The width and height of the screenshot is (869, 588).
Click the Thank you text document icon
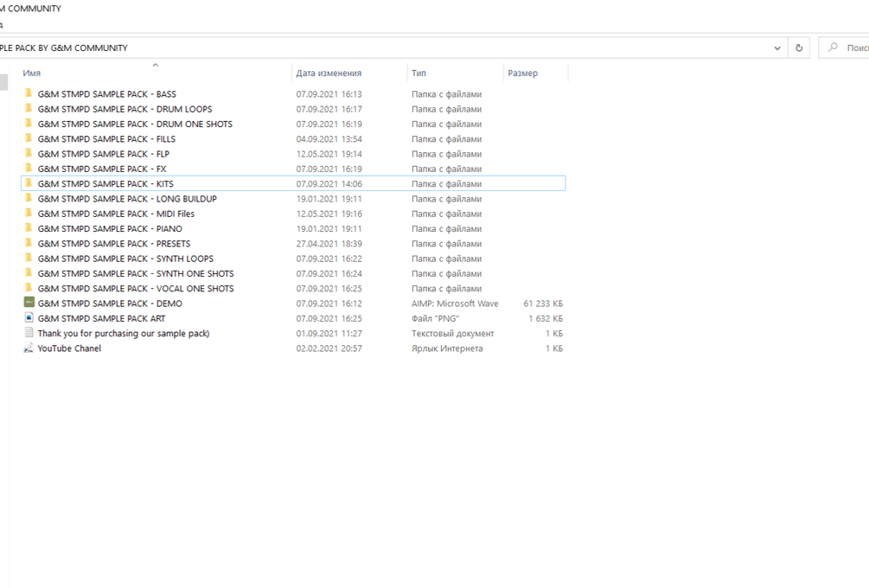29,333
